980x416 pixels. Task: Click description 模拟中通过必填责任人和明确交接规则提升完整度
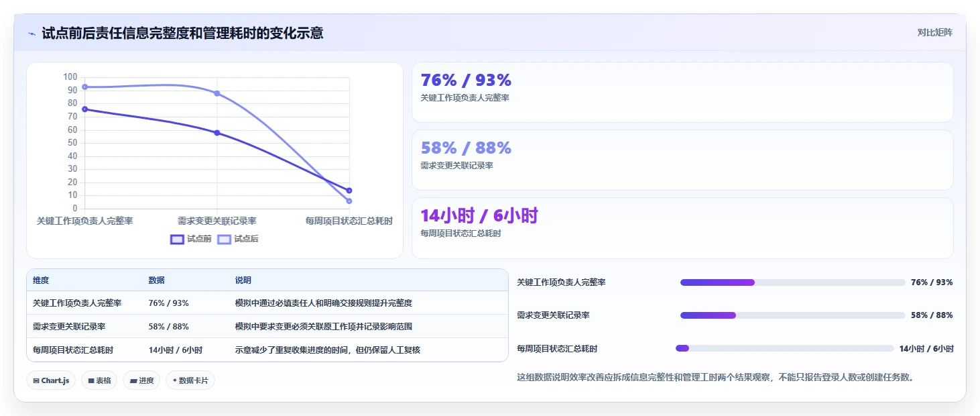(323, 303)
